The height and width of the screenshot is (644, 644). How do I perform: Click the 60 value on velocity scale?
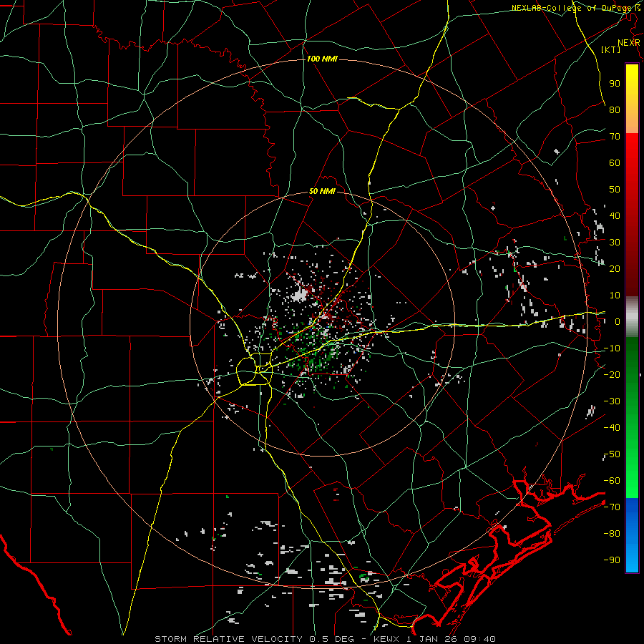615,162
